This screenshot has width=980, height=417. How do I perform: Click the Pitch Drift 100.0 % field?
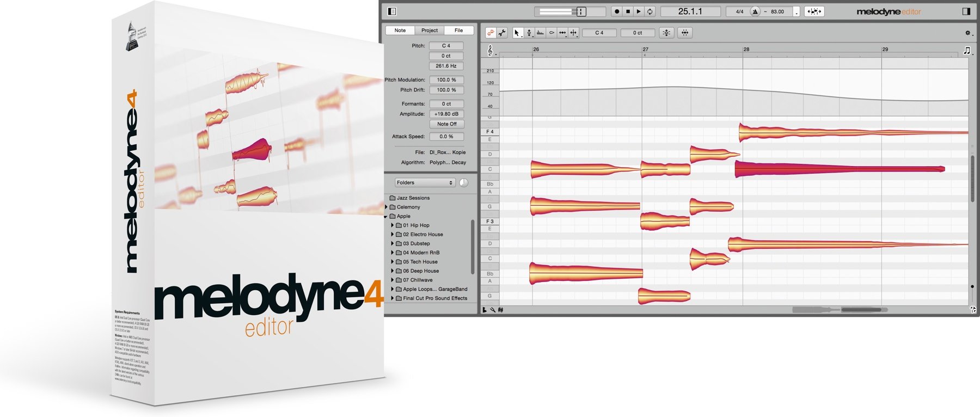pos(446,90)
